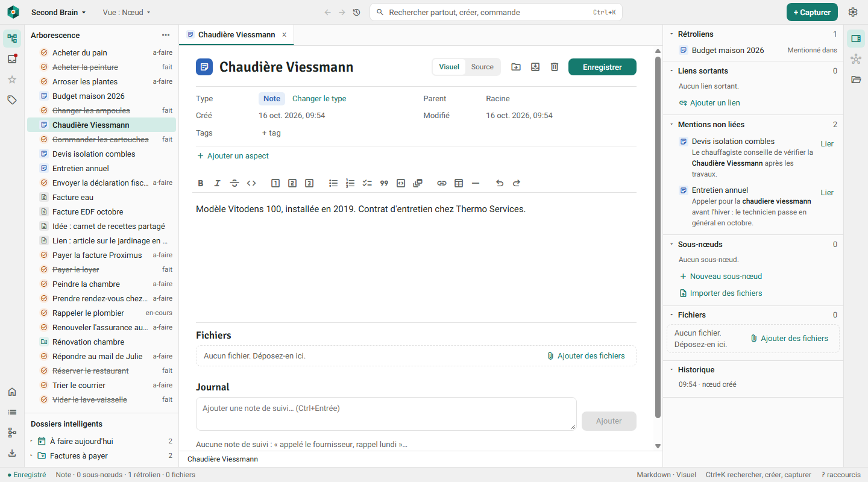Insert a hyperlink from the toolbar
This screenshot has height=482, width=868.
click(442, 183)
